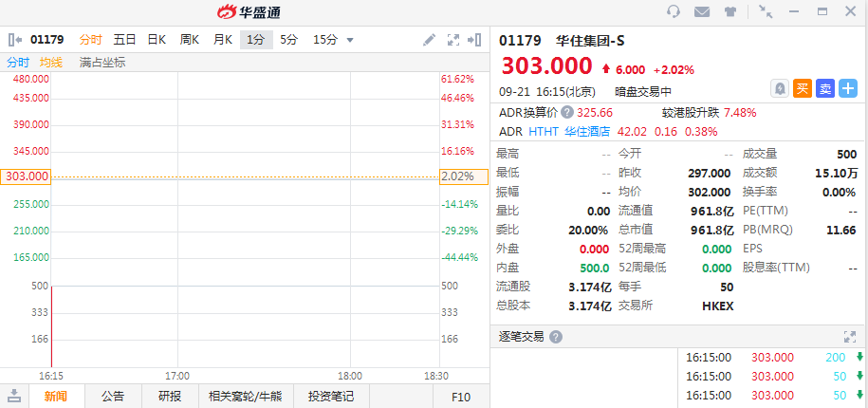Viewport: 868px width, 408px height.
Task: Open tick-by-tick trades help icon
Action: pyautogui.click(x=556, y=337)
